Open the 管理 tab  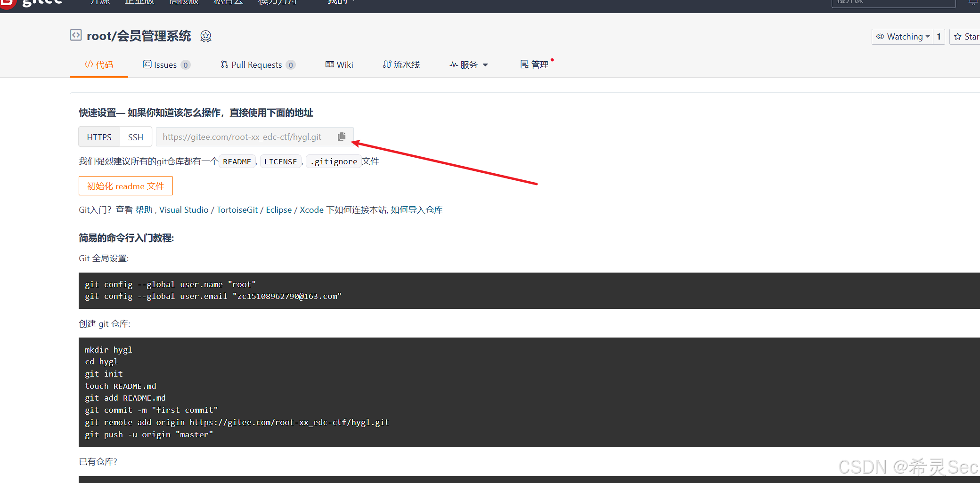point(535,64)
